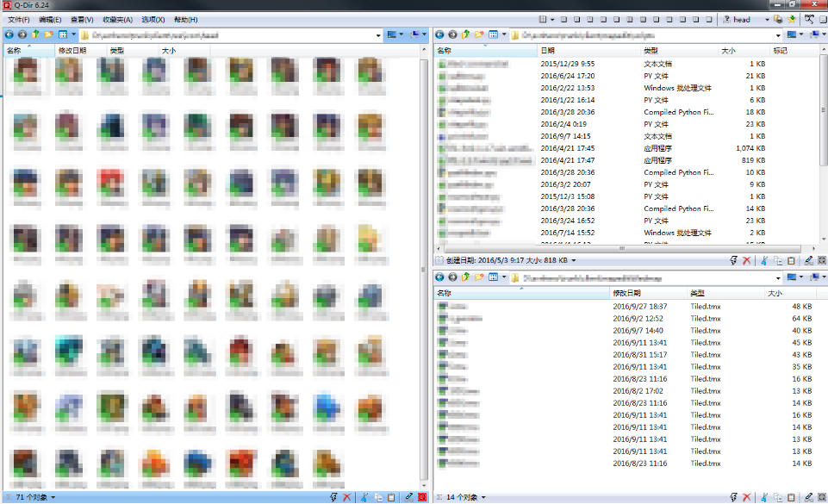Select first thumbnail in left pane top row
The image size is (828, 504).
[26, 77]
